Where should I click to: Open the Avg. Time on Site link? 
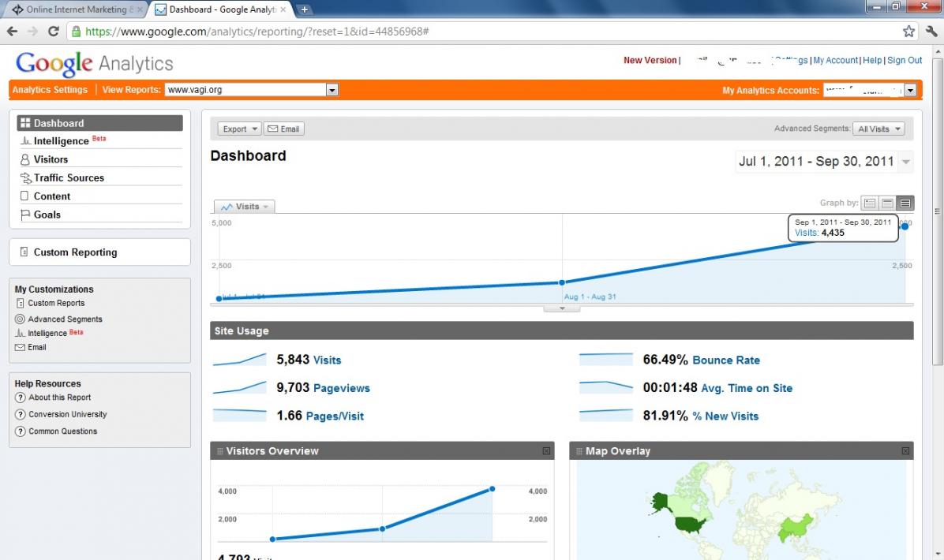747,388
